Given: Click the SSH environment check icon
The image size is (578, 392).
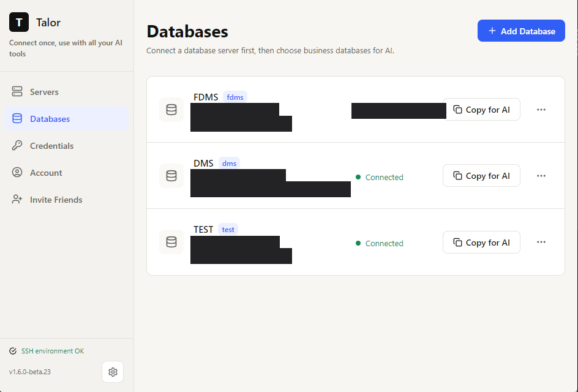Looking at the screenshot, I should 13,351.
